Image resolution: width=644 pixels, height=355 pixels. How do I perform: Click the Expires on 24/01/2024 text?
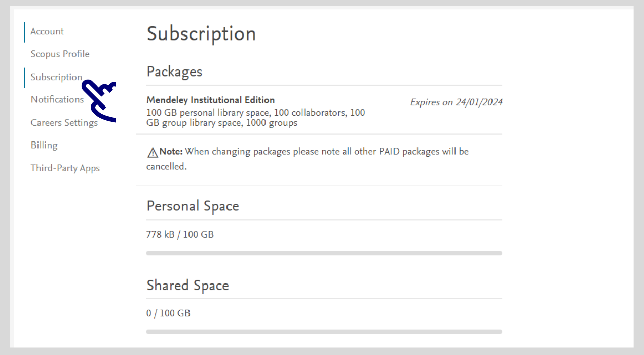coord(456,102)
